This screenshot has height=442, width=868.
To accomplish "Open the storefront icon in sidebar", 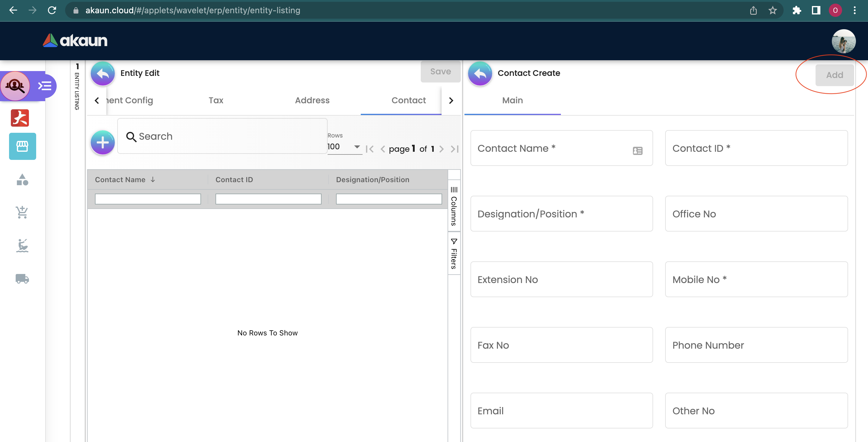I will 22,146.
